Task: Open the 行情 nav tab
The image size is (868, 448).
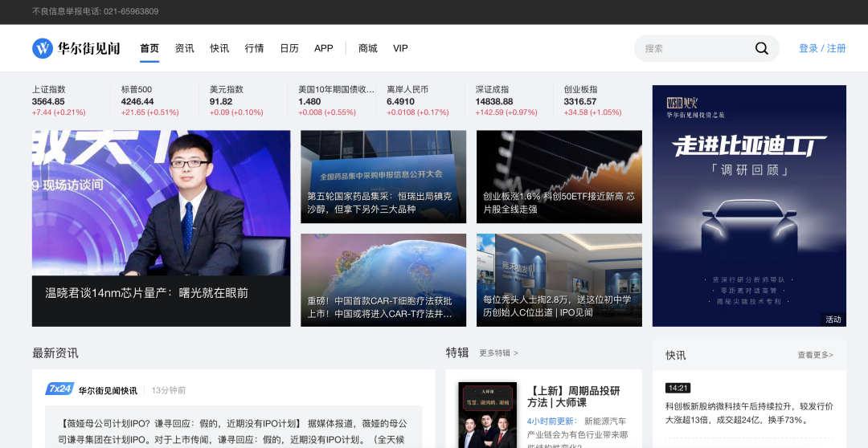Action: tap(254, 49)
